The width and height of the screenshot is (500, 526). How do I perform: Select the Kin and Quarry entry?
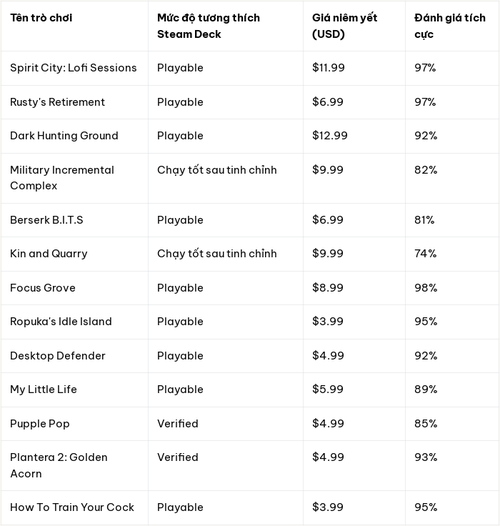[x=49, y=254]
